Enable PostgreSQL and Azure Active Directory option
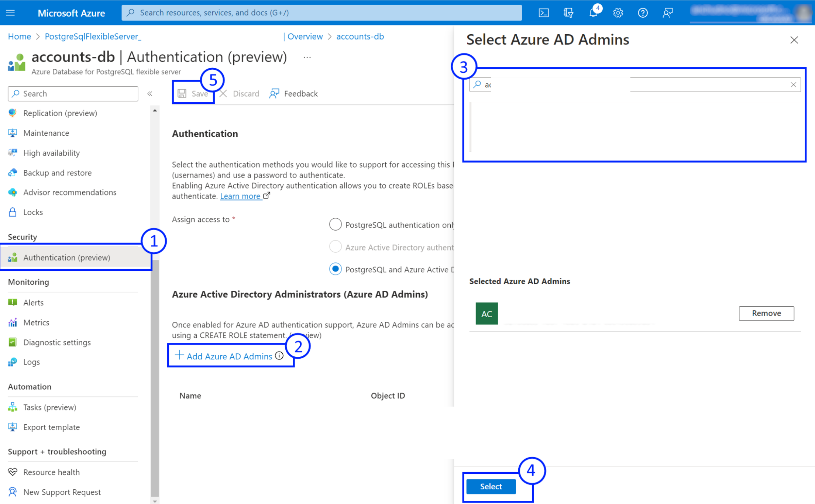The height and width of the screenshot is (504, 815). tap(336, 269)
